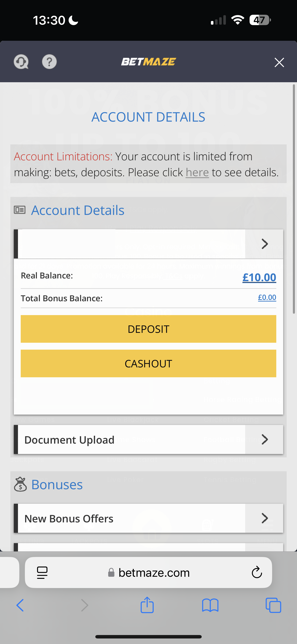Image resolution: width=297 pixels, height=644 pixels.
Task: Tap the BETMAZE logo
Action: click(148, 62)
